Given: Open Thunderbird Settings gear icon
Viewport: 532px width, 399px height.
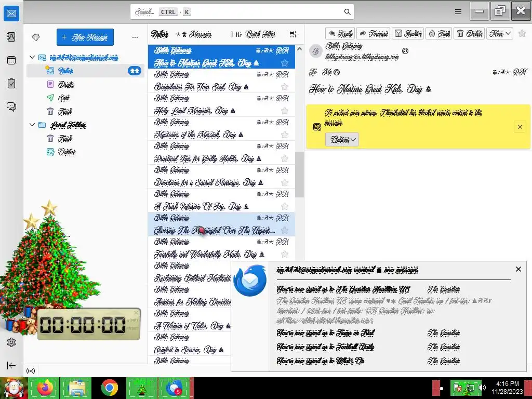Looking at the screenshot, I should [11, 342].
